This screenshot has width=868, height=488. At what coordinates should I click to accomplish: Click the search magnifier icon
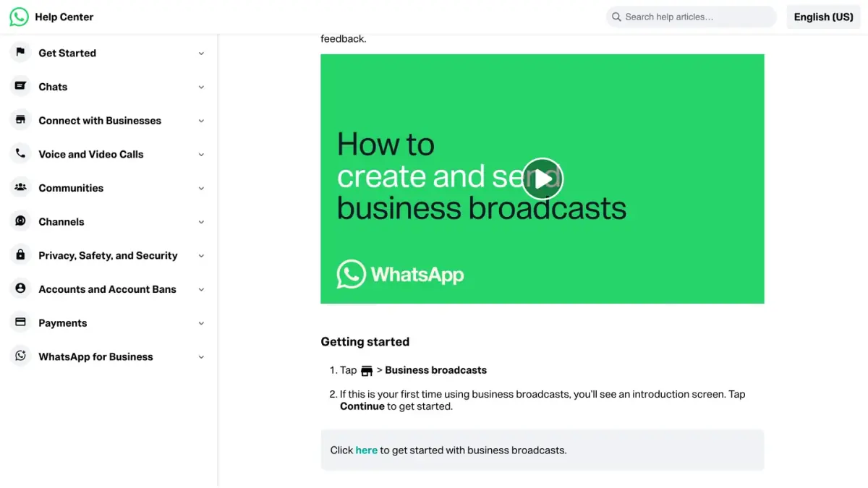pyautogui.click(x=616, y=17)
